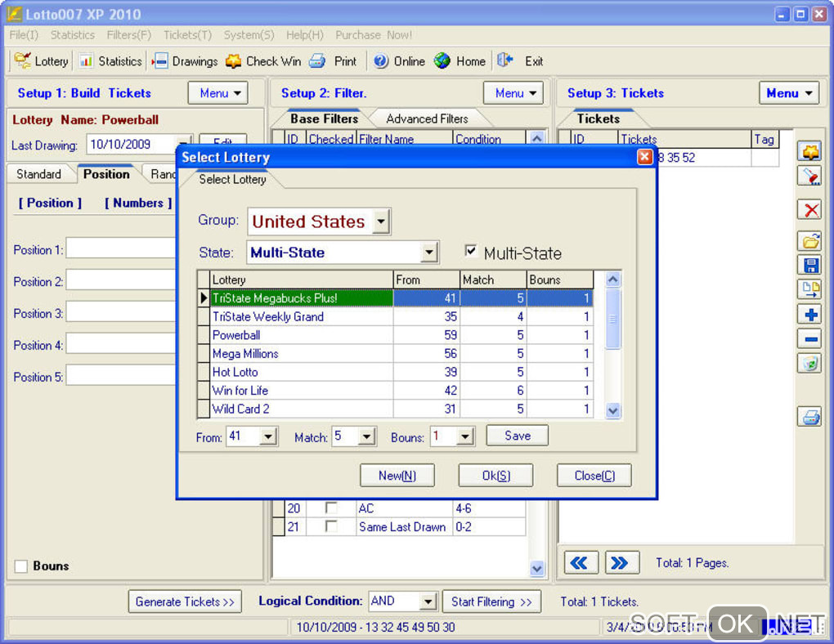Click the gold check-win icon in Tickets sidebar
Image resolution: width=834 pixels, height=644 pixels.
(x=809, y=152)
